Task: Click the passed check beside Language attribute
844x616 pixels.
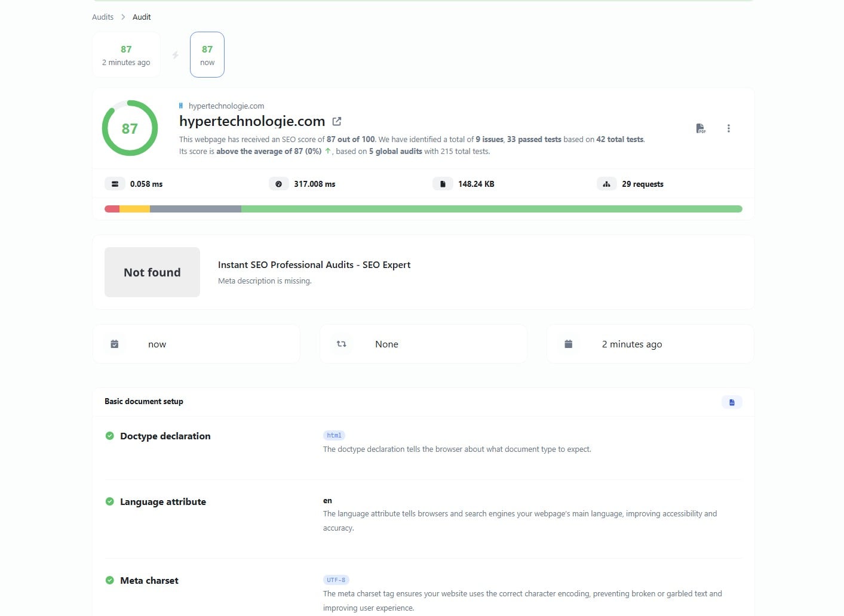Action: click(109, 501)
